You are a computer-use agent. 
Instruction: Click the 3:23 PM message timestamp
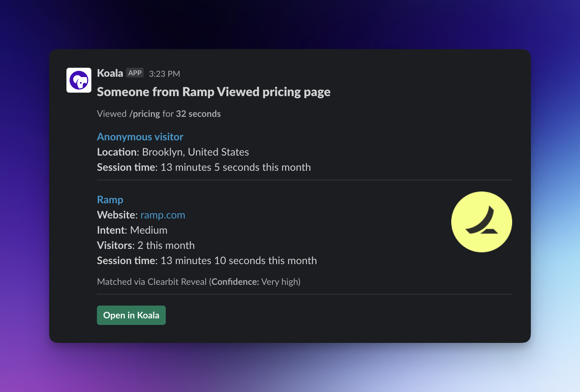tap(164, 74)
